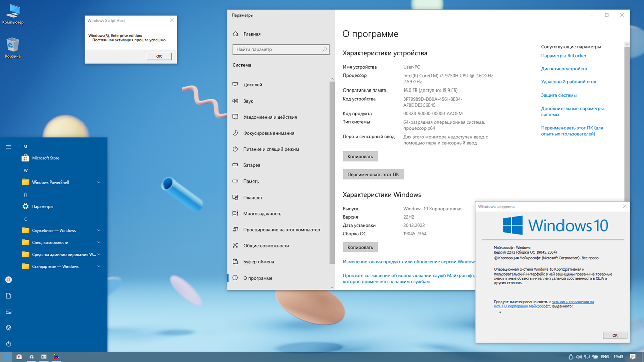The width and height of the screenshot is (644, 362).
Task: Open Microsoft Store taskbar icon
Action: pyautogui.click(x=19, y=357)
